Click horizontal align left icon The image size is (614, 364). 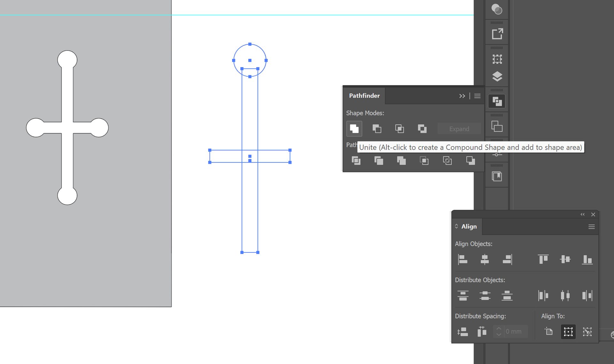point(462,259)
